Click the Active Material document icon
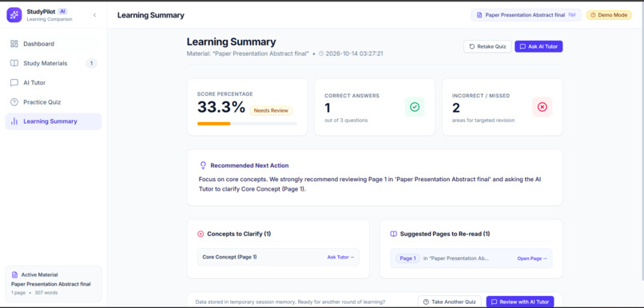 point(15,274)
